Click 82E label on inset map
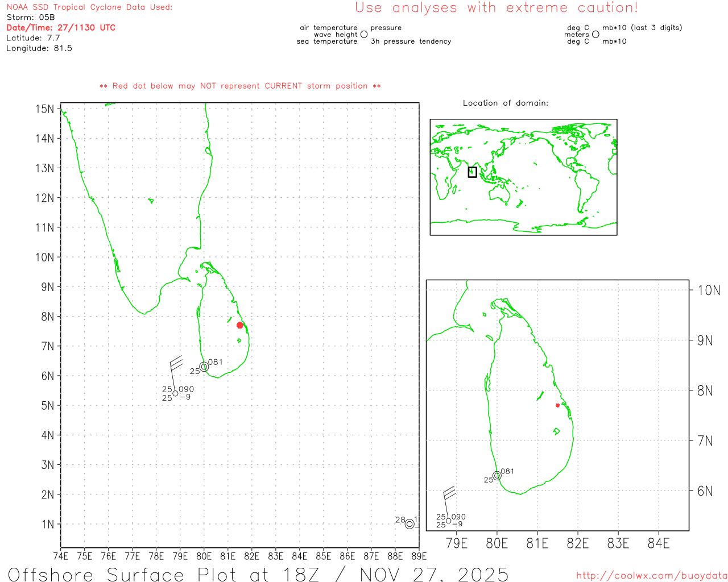 click(578, 543)
